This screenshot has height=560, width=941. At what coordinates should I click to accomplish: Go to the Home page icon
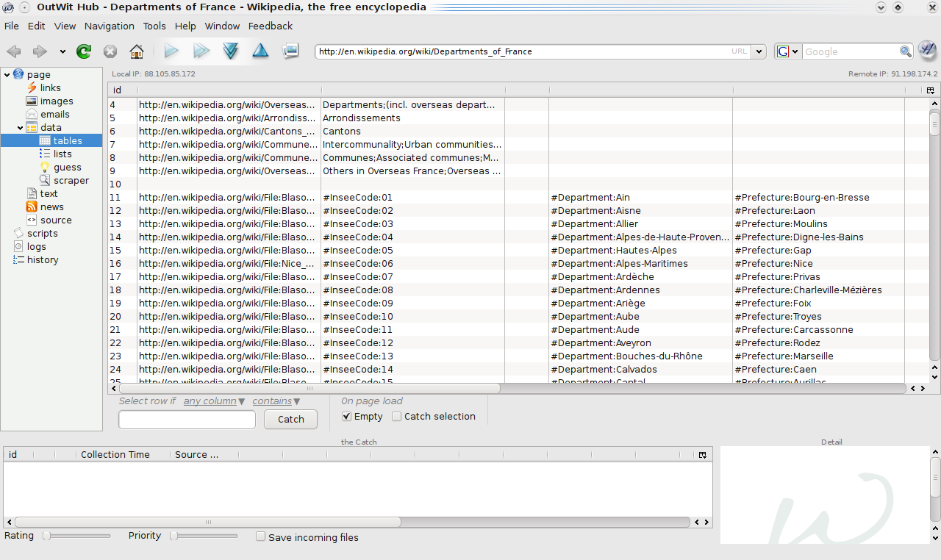[x=137, y=51]
